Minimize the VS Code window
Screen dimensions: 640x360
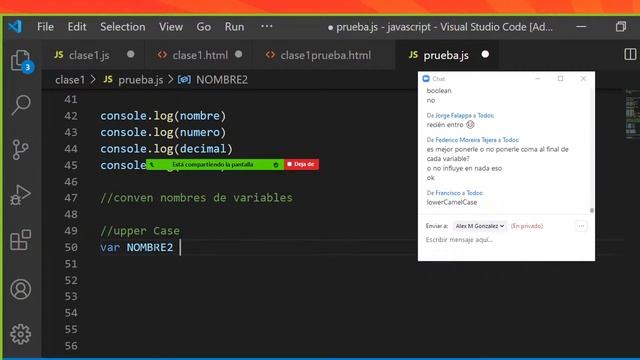(x=581, y=27)
